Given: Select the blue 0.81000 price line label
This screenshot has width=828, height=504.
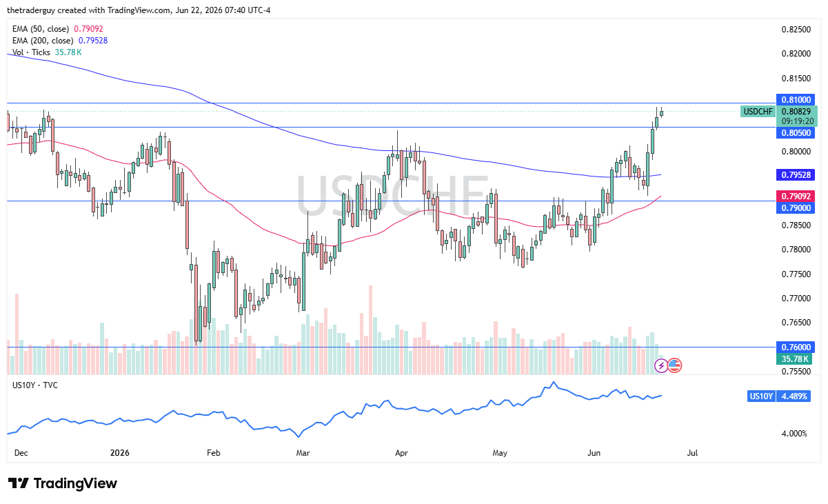Looking at the screenshot, I should tap(796, 99).
